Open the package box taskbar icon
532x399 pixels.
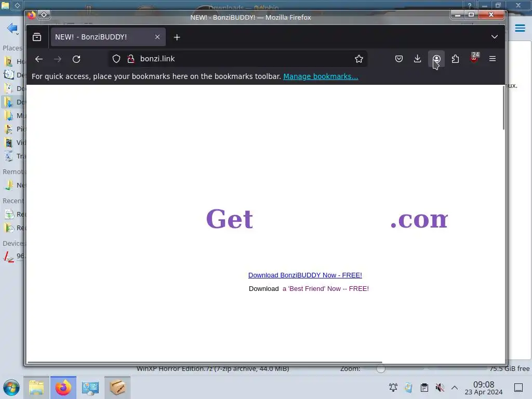(x=117, y=388)
